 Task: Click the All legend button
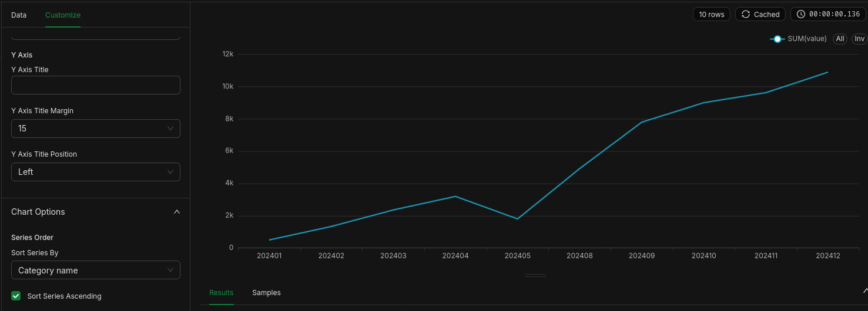click(x=840, y=39)
